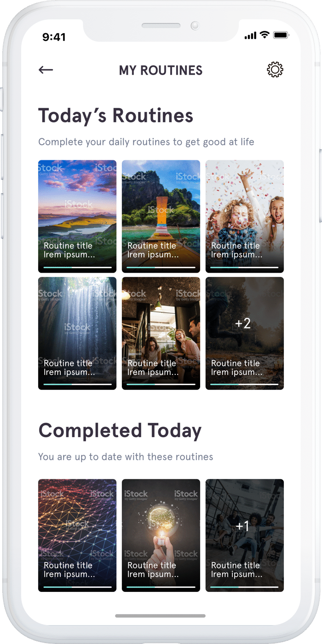Select the friends laughing in cafe routine

point(161,334)
